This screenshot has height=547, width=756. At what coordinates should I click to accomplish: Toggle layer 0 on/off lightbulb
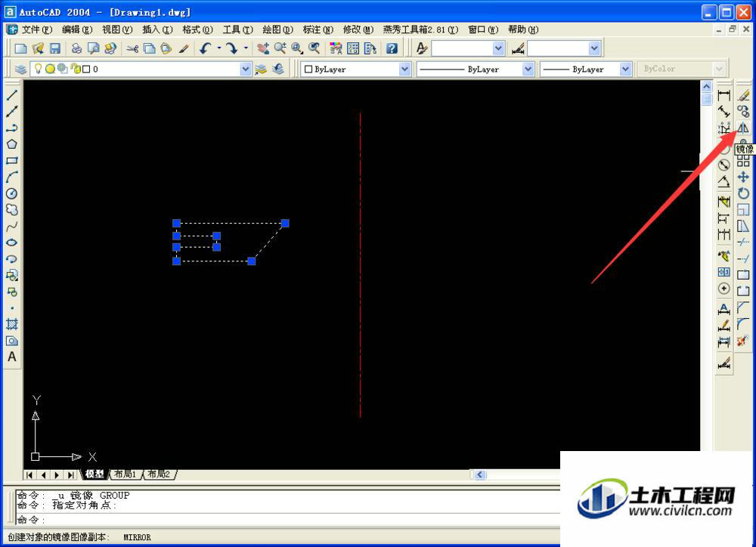38,69
